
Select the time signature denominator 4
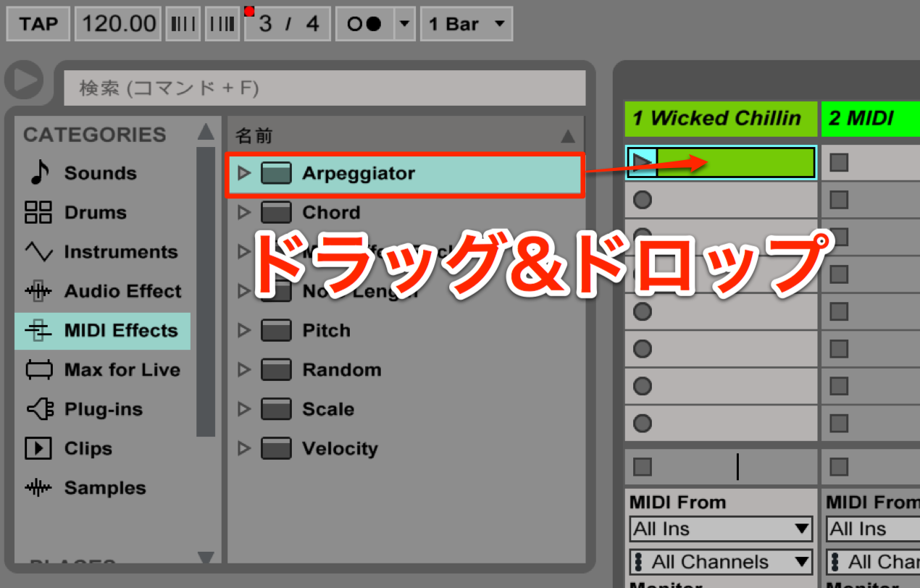[x=312, y=24]
